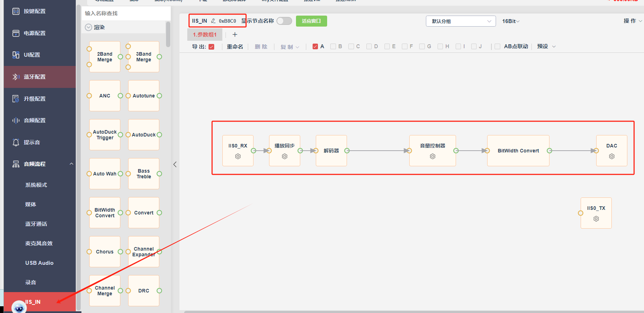Open the 复制 dropdown
644x313 pixels.
(x=290, y=47)
